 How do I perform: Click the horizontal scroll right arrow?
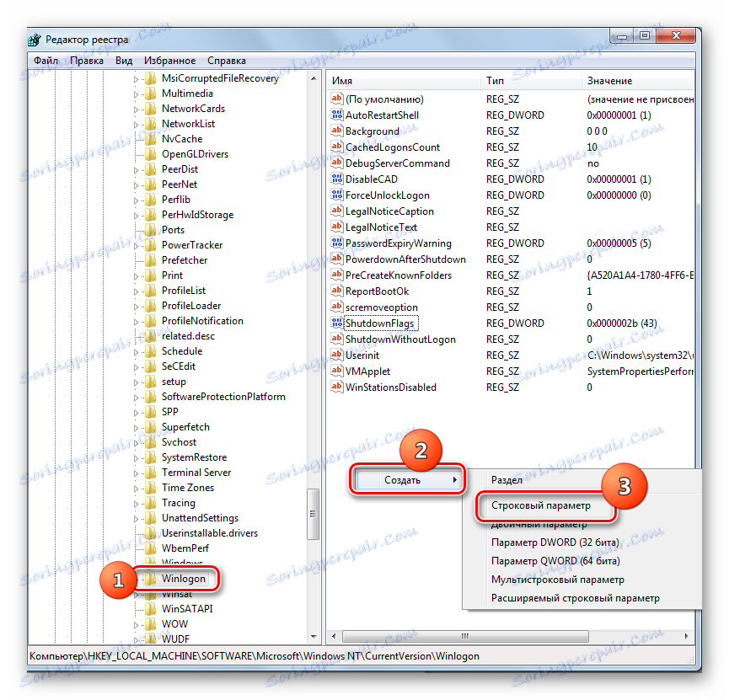687,636
